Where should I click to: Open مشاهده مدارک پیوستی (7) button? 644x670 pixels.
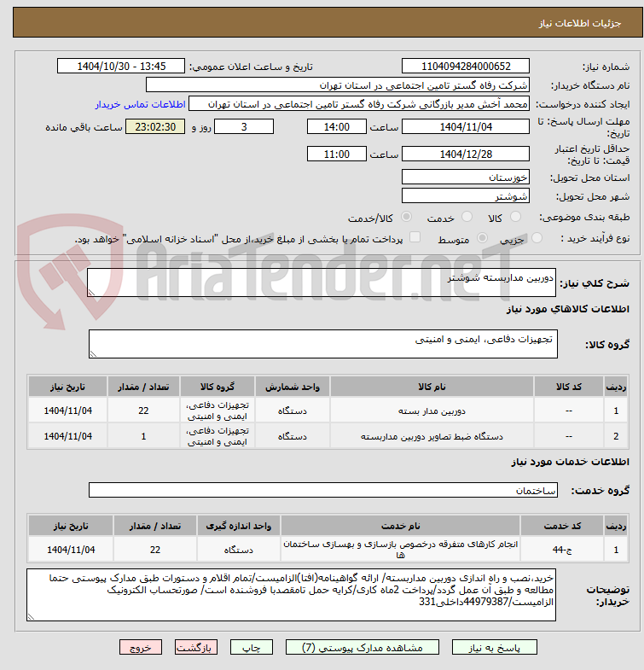363,648
